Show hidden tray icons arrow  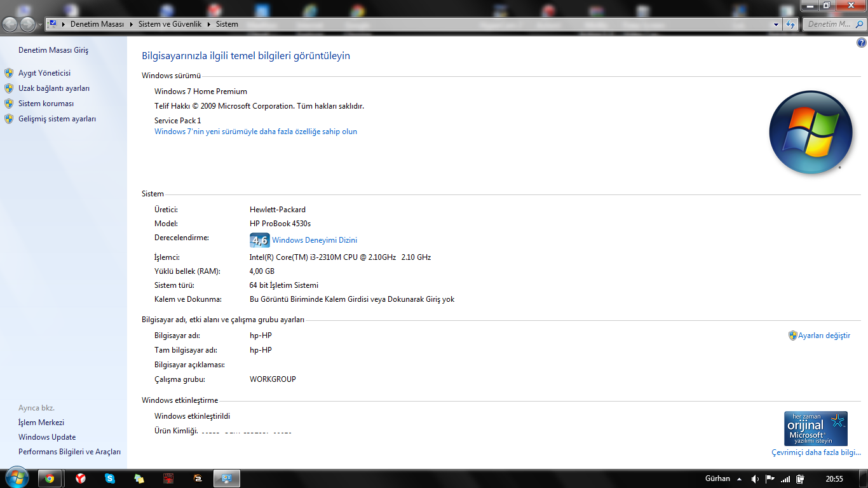pos(739,479)
